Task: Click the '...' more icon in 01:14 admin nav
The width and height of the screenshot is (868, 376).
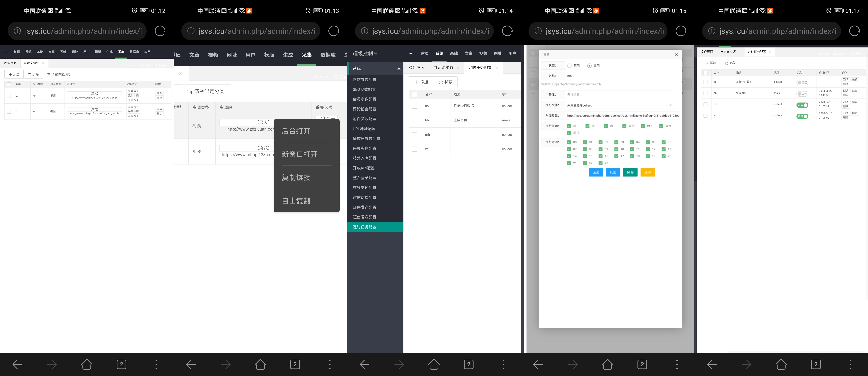Action: (x=410, y=54)
